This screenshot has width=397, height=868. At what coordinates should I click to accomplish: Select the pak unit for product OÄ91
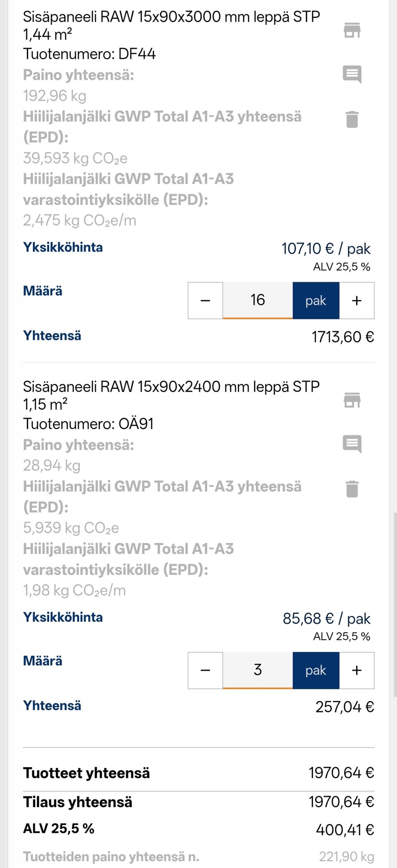pyautogui.click(x=316, y=671)
